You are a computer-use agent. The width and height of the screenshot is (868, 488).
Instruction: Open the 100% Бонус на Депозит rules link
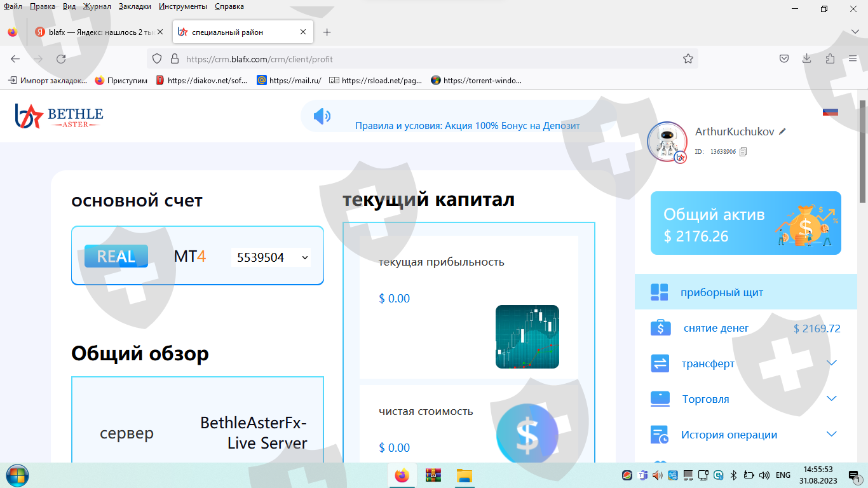point(467,126)
